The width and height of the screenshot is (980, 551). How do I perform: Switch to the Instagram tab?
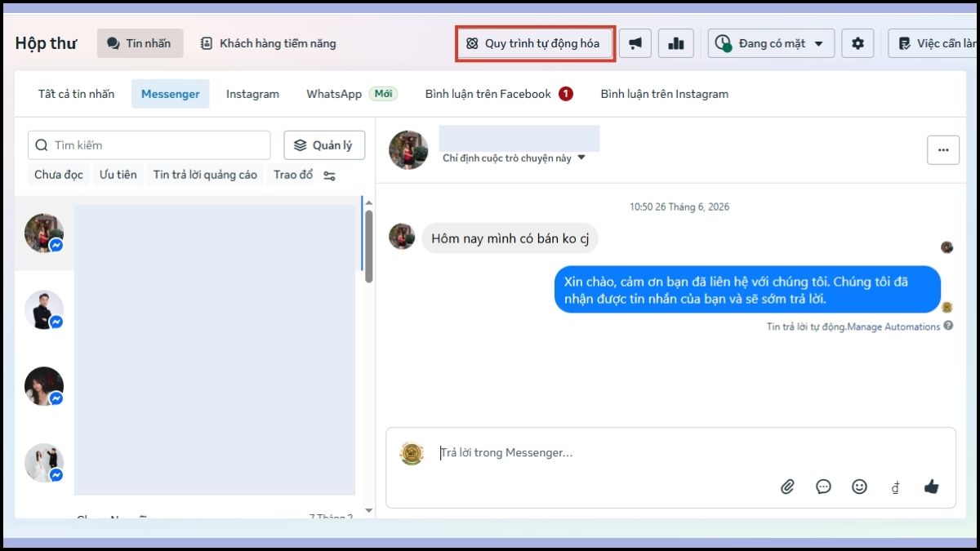(x=252, y=94)
